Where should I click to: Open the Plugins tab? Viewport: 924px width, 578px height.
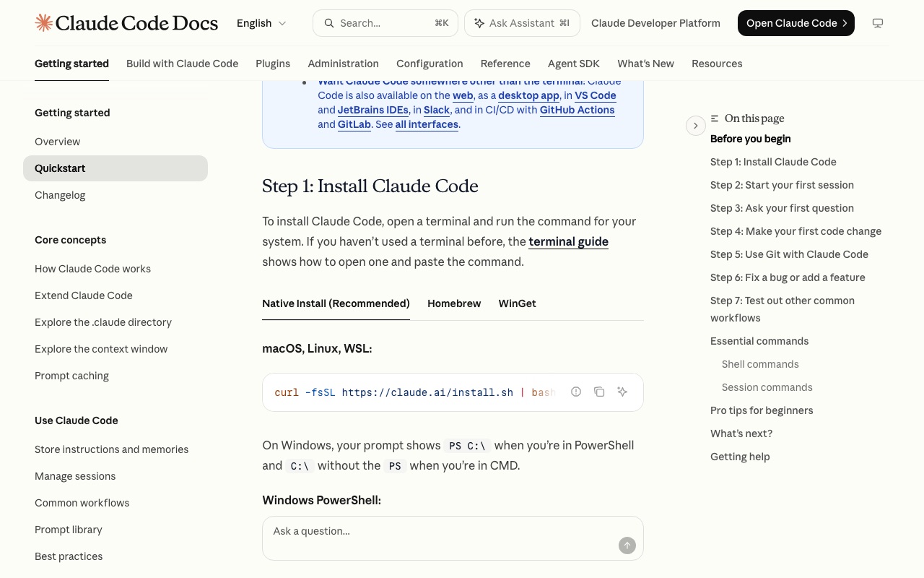click(x=273, y=64)
